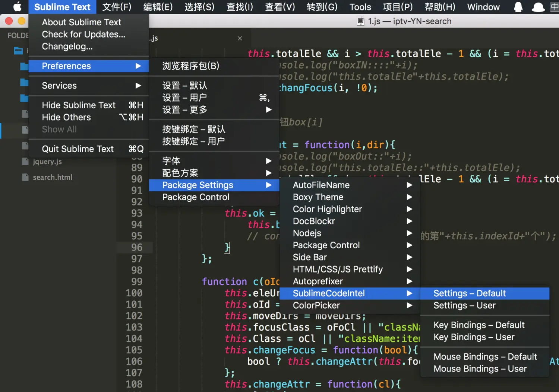Open the 帮助(H) menu

click(x=440, y=7)
